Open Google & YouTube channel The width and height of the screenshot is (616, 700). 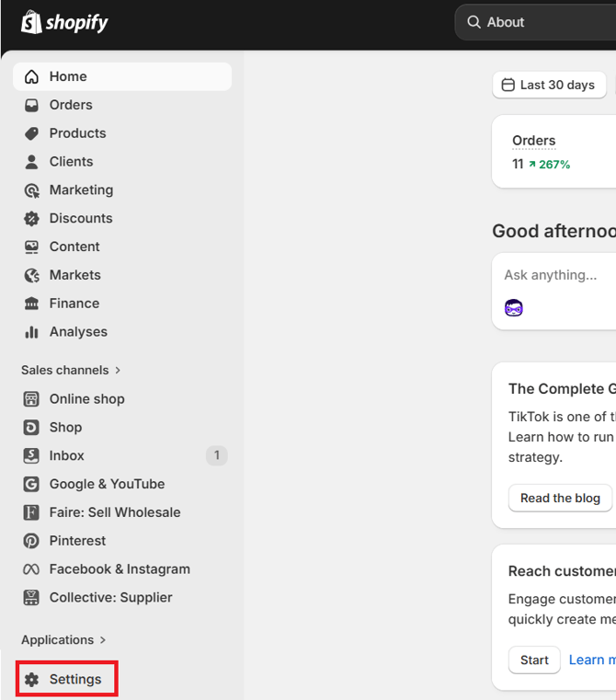pyautogui.click(x=122, y=484)
